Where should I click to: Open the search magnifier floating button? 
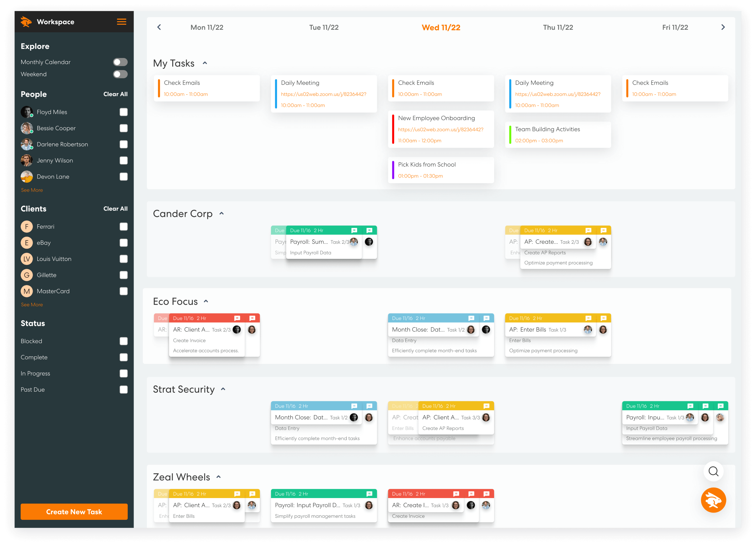click(x=713, y=471)
